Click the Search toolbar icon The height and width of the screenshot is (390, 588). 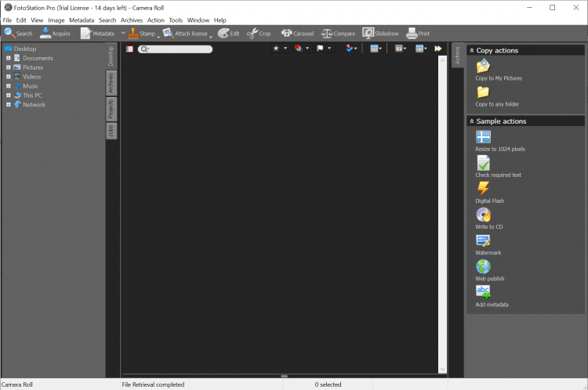tap(18, 34)
